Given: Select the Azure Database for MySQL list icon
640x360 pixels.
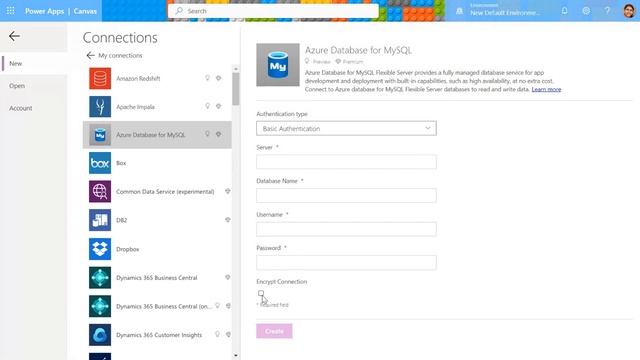Looking at the screenshot, I should tap(100, 135).
